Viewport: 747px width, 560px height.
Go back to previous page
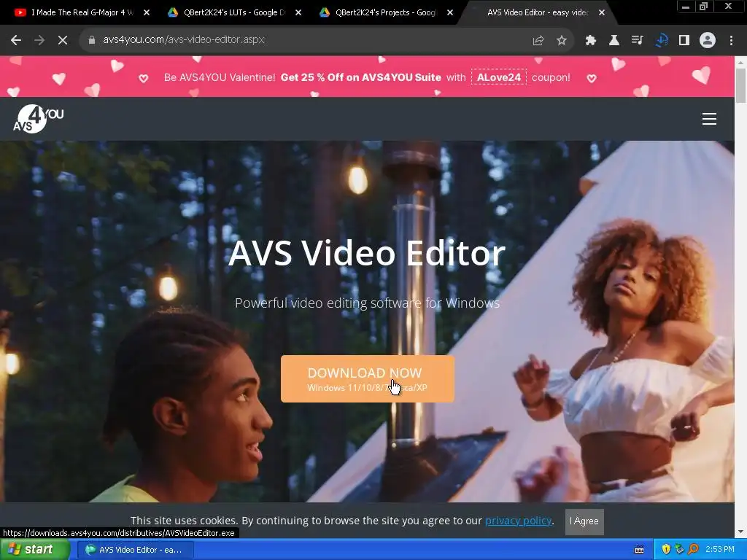(16, 41)
